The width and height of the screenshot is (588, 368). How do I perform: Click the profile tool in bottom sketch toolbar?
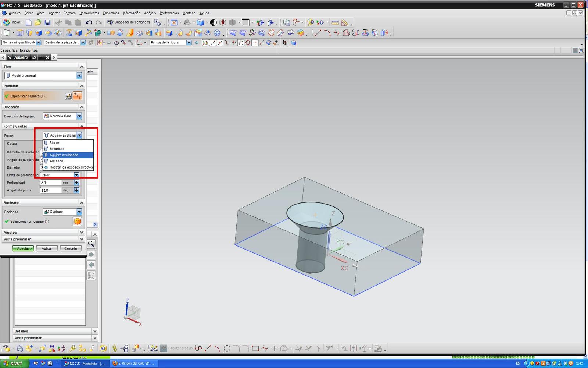pos(198,348)
